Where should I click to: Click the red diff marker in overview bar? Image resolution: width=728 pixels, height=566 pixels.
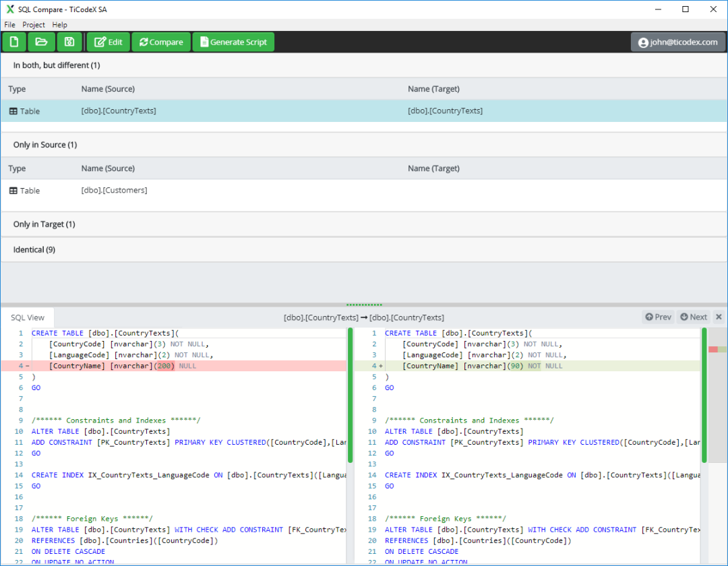click(x=713, y=349)
